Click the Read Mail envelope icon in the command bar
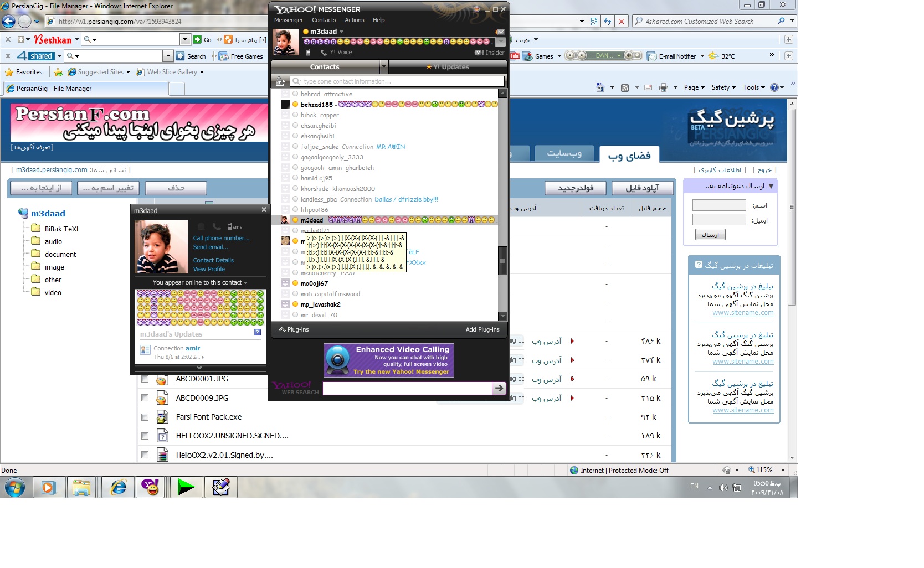The image size is (924, 568). coord(648,87)
